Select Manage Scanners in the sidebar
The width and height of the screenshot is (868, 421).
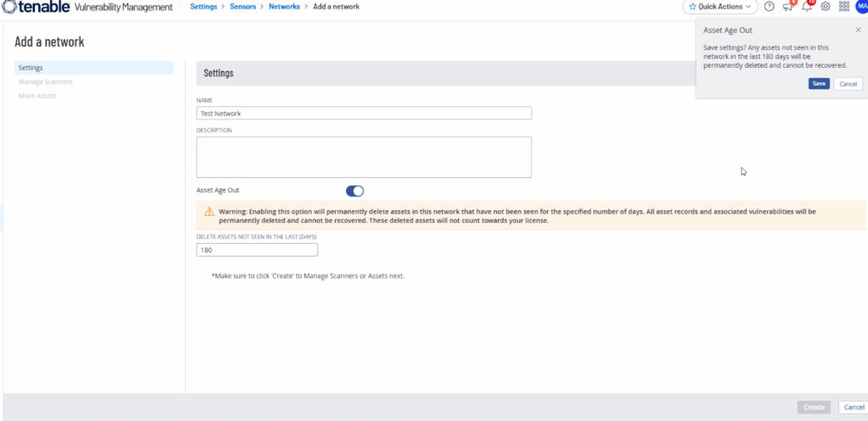click(45, 82)
